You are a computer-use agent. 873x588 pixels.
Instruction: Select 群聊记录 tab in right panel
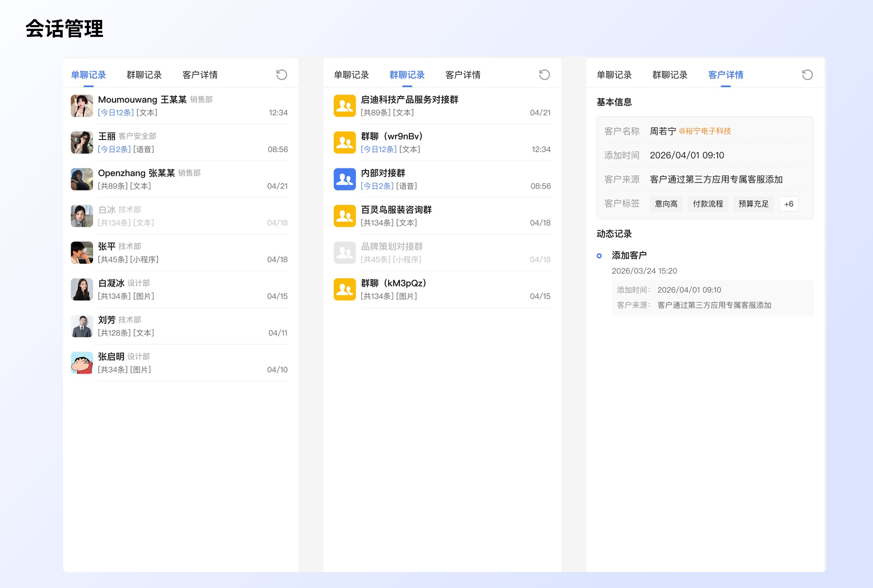point(670,75)
